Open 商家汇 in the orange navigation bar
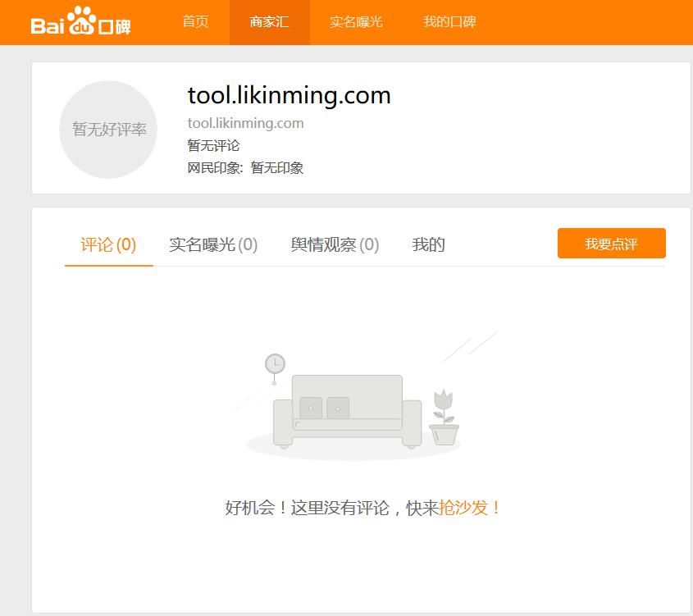693x616 pixels. point(269,22)
